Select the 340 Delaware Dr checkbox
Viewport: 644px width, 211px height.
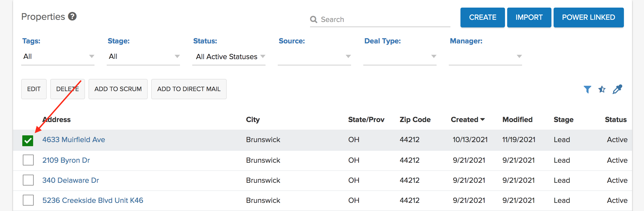coord(28,180)
